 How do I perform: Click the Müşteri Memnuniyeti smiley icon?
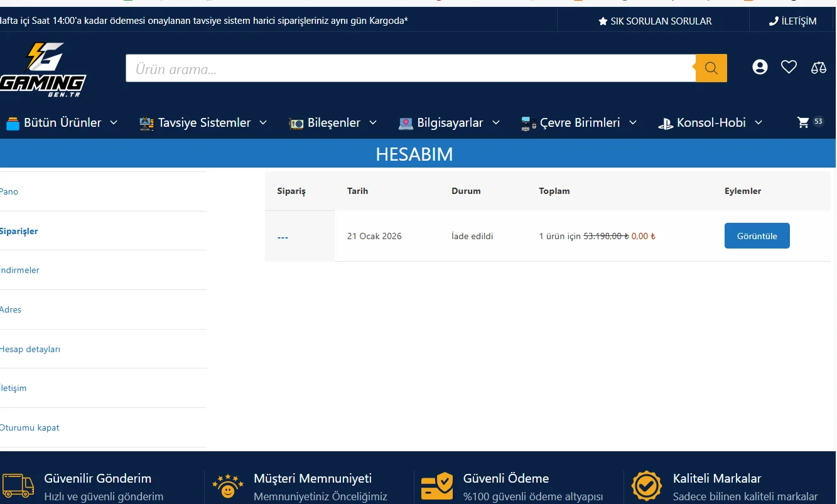(x=228, y=486)
